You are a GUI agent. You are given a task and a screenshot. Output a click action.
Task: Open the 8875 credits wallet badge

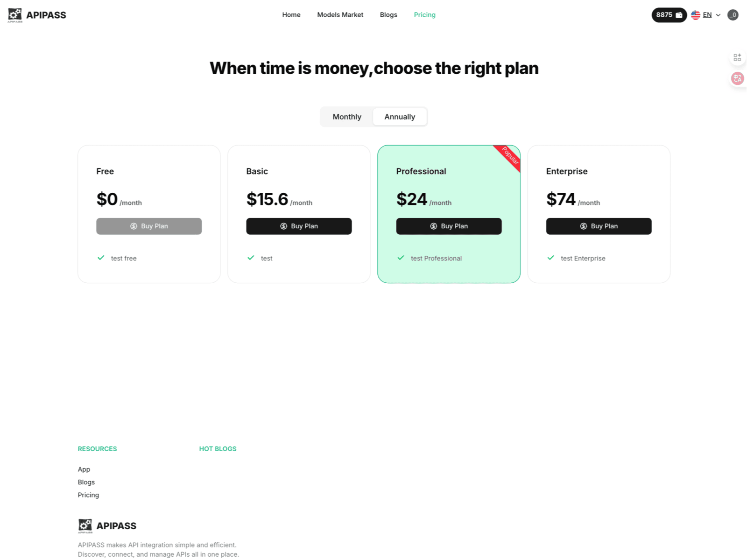tap(669, 15)
